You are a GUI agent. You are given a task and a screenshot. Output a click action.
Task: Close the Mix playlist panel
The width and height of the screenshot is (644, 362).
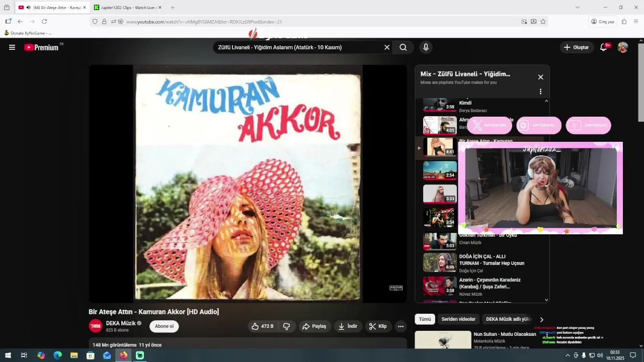click(540, 77)
